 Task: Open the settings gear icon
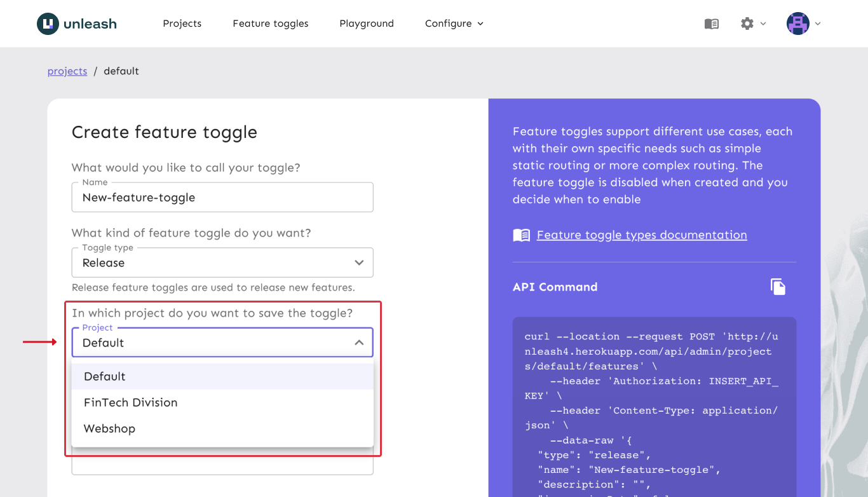[x=747, y=24]
